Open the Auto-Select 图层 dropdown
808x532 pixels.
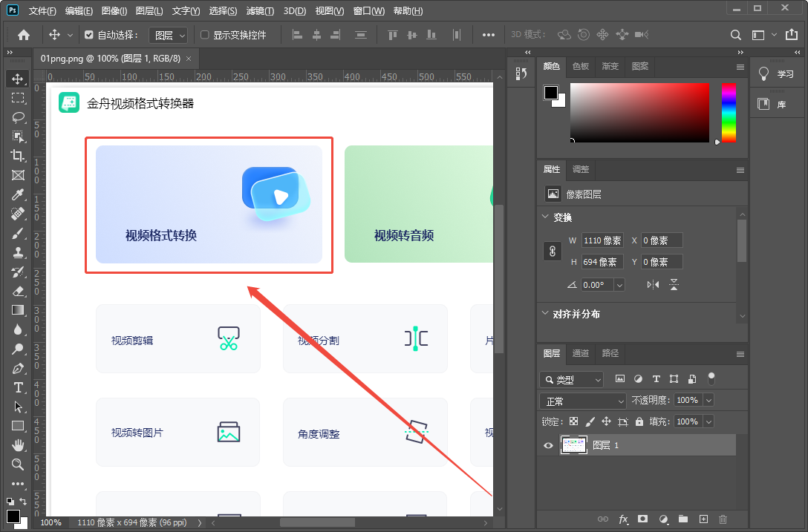point(169,35)
